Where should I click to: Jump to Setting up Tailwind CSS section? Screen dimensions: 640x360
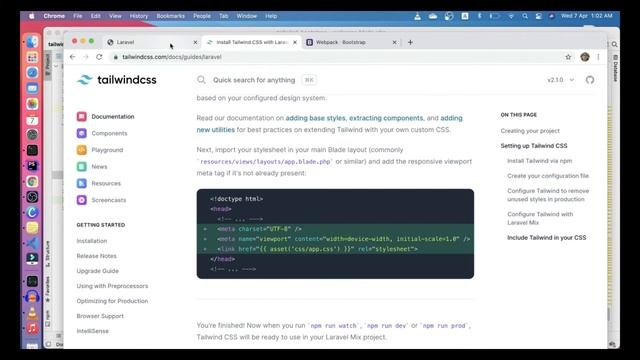point(534,146)
